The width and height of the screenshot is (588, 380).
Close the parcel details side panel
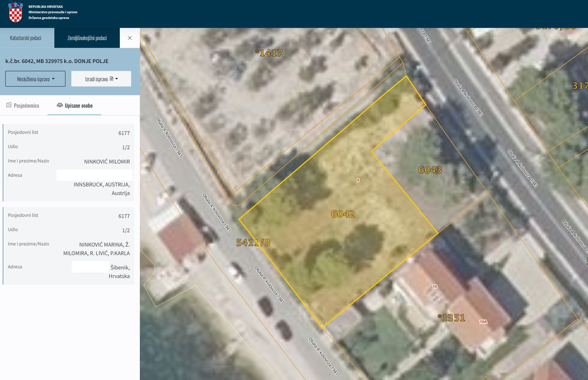pyautogui.click(x=130, y=38)
